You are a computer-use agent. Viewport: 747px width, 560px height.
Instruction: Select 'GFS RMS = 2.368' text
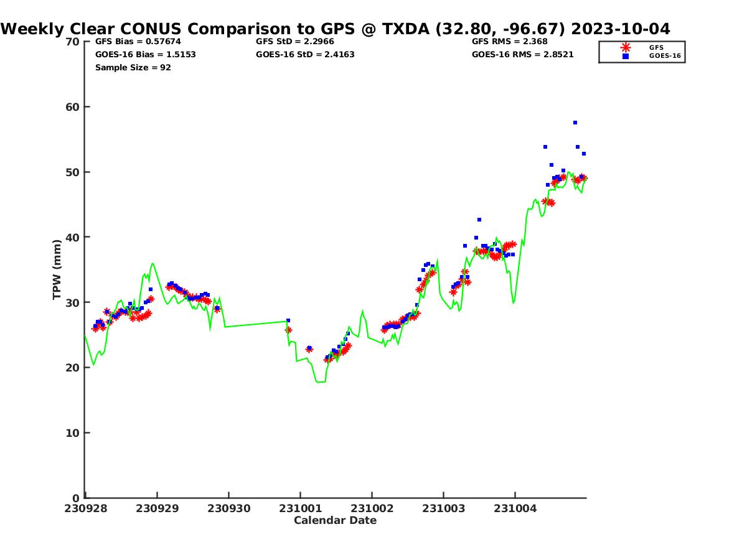(510, 42)
